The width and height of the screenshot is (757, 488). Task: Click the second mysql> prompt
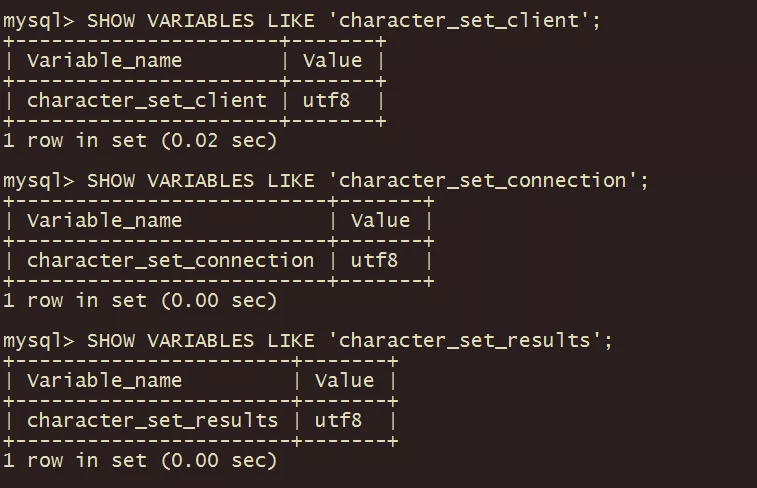point(39,180)
